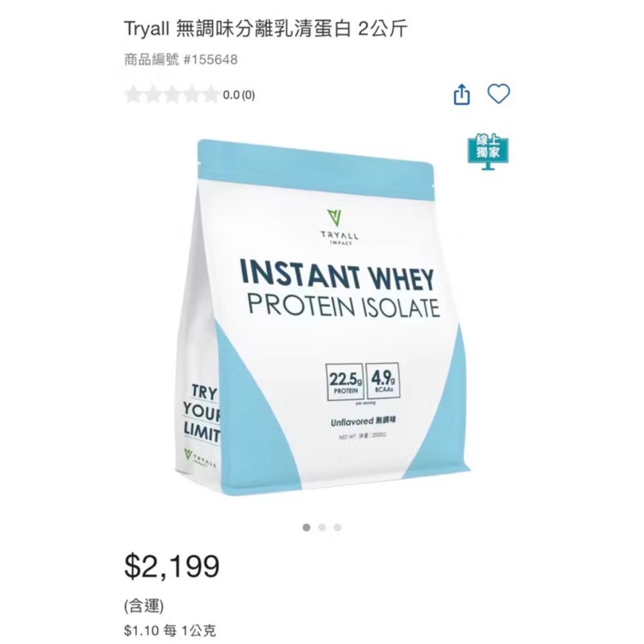Viewport: 644px width, 644px height.
Task: Click the $2,199 price
Action: click(172, 566)
